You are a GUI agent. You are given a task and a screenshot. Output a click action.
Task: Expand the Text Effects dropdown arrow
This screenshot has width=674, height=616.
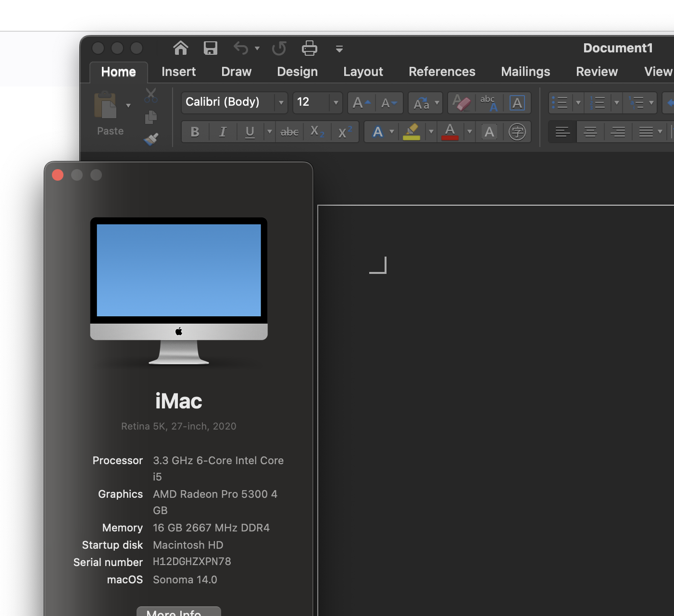click(392, 132)
